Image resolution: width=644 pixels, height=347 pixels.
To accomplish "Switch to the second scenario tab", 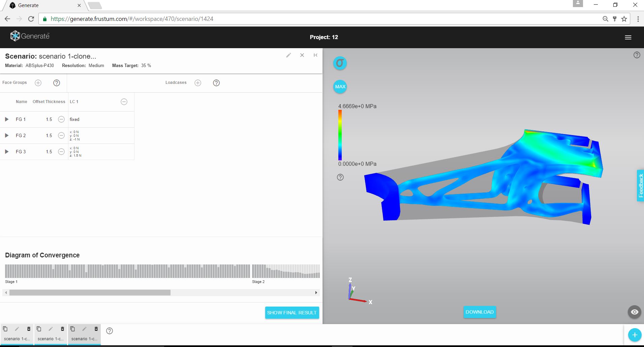I will pyautogui.click(x=51, y=339).
